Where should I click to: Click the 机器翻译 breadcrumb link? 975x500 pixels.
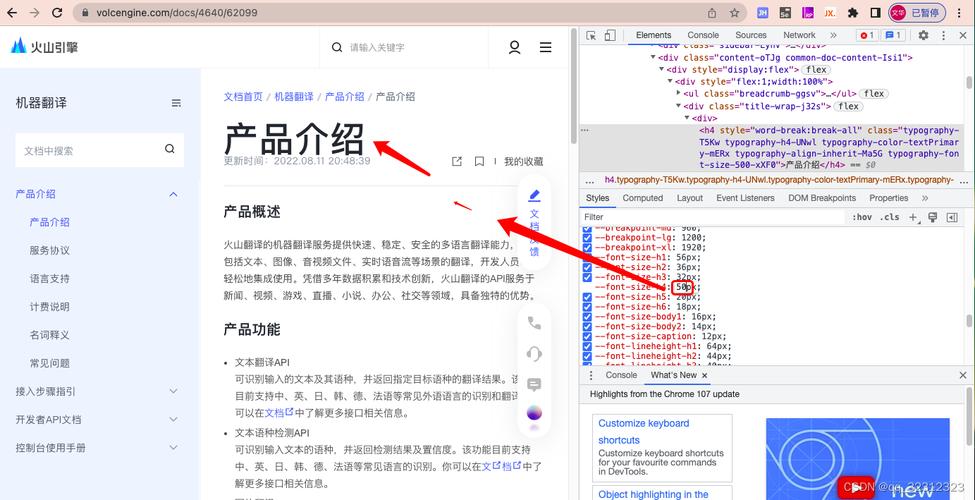pos(294,96)
